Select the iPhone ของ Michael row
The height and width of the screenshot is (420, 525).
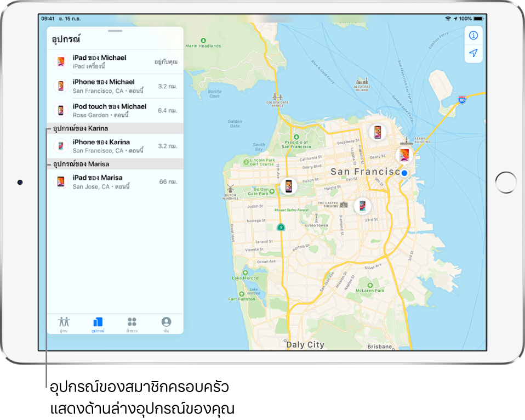pos(115,86)
